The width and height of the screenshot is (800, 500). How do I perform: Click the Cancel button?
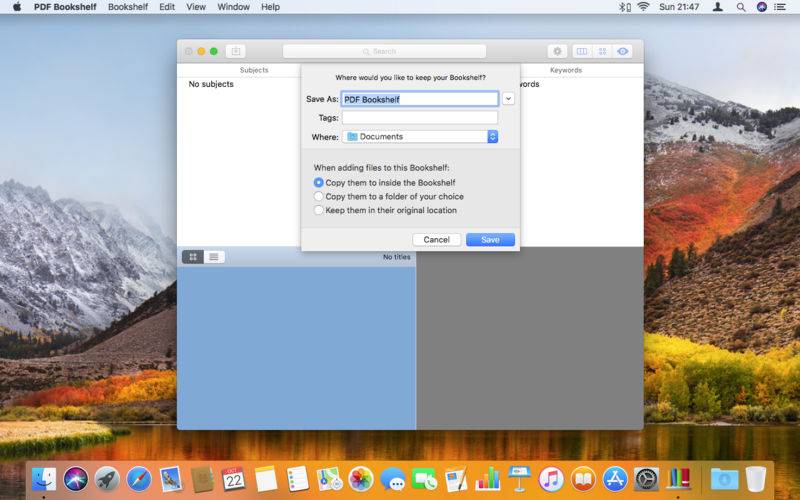coord(436,239)
